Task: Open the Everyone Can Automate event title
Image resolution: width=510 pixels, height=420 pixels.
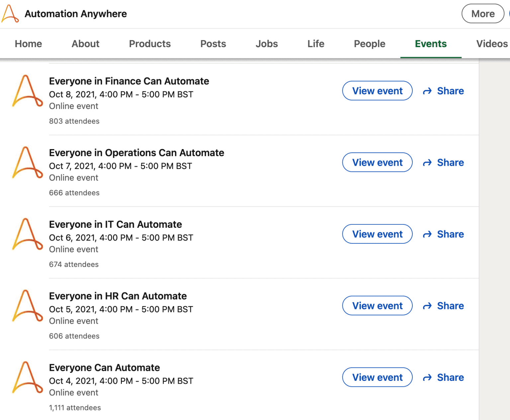Action: 104,368
